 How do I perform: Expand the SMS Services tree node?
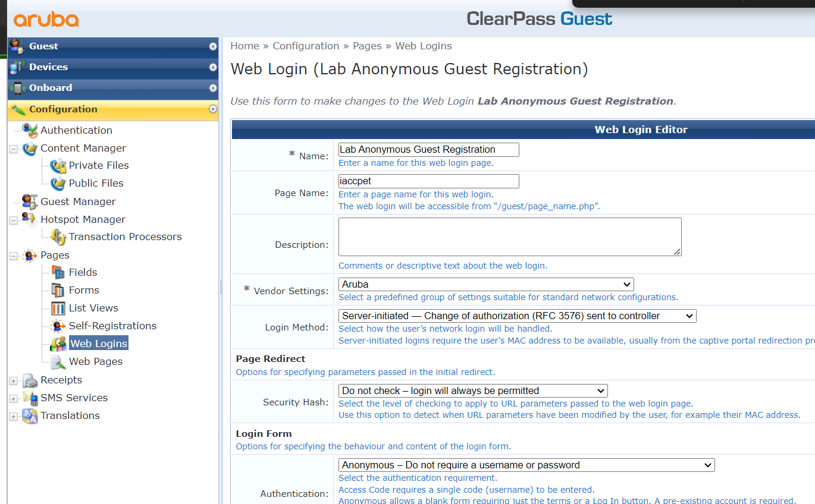[14, 398]
